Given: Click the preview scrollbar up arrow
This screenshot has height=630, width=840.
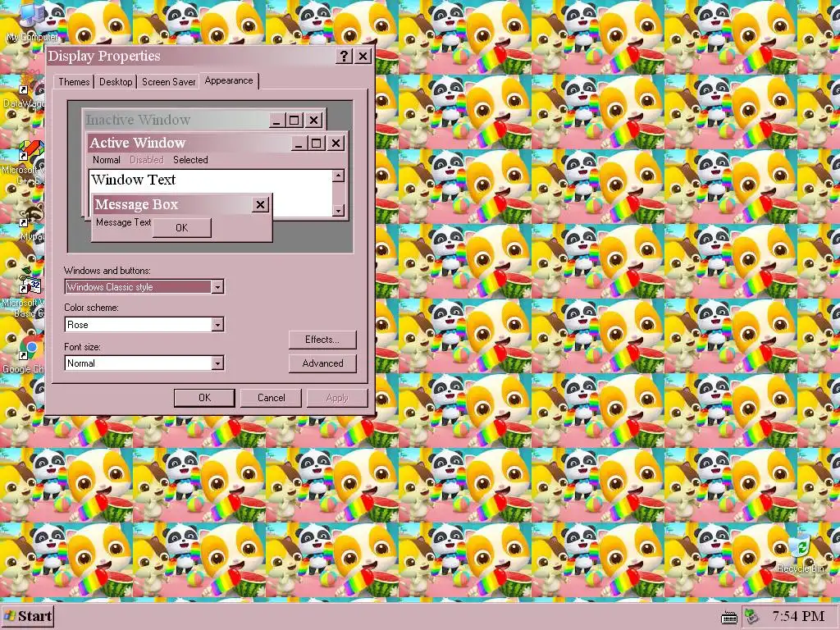Looking at the screenshot, I should click(x=338, y=176).
